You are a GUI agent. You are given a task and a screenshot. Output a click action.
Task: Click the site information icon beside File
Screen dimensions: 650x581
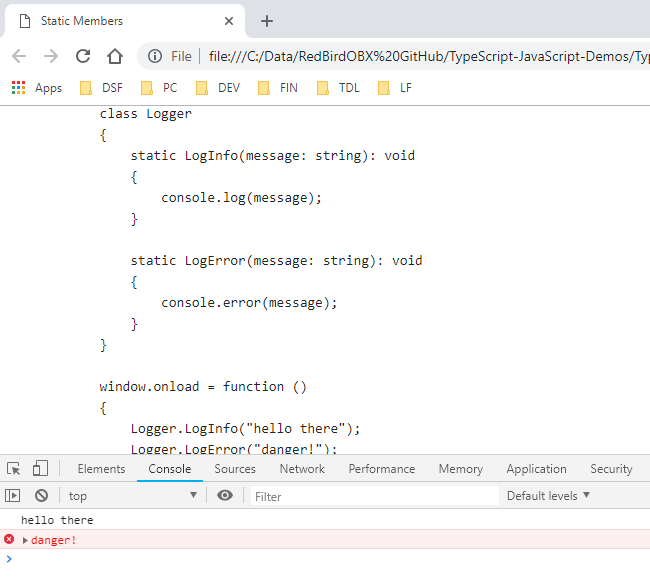pos(155,56)
